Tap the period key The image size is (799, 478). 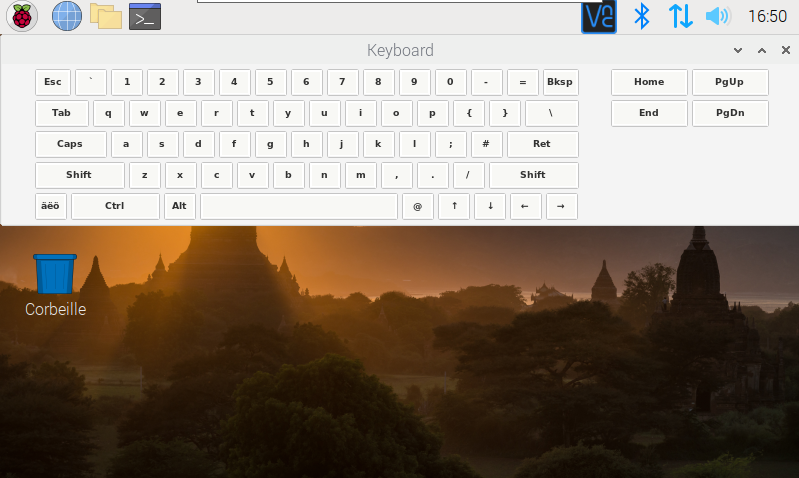tap(433, 175)
